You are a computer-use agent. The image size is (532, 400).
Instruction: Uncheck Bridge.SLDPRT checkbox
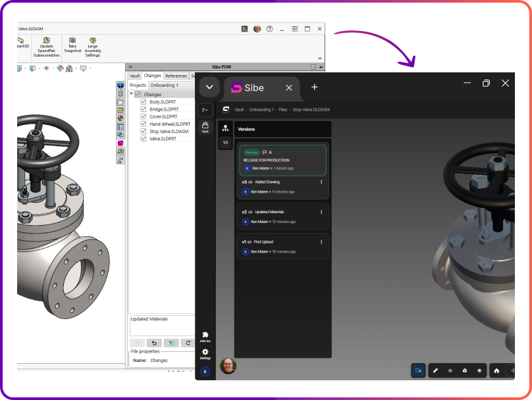(144, 109)
